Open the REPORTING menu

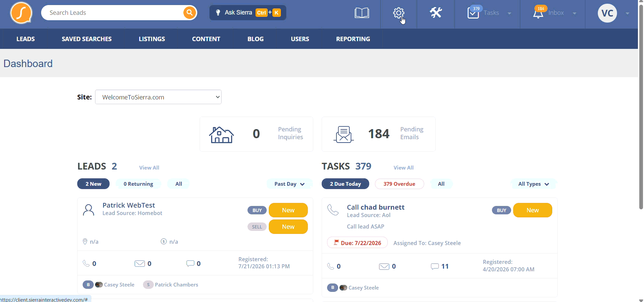coord(353,39)
